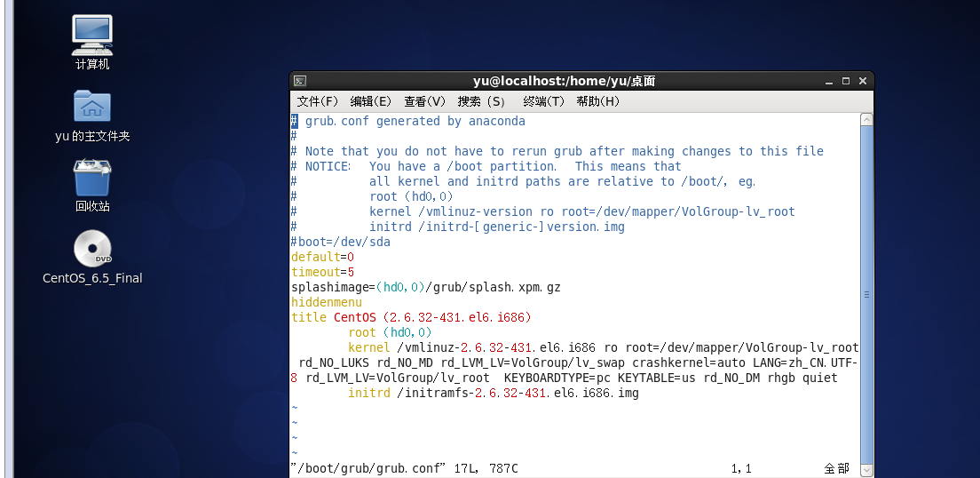The height and width of the screenshot is (478, 980).
Task: Click the 'initrd /initramfs' line
Action: pos(494,393)
